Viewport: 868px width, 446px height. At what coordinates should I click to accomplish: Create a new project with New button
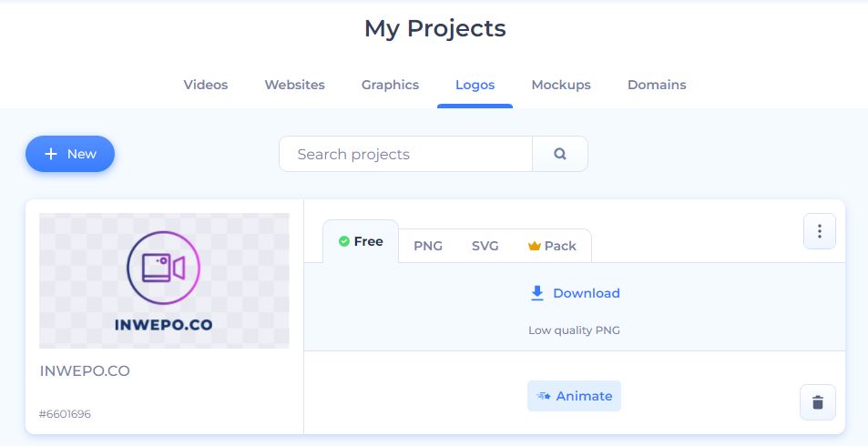coord(70,154)
